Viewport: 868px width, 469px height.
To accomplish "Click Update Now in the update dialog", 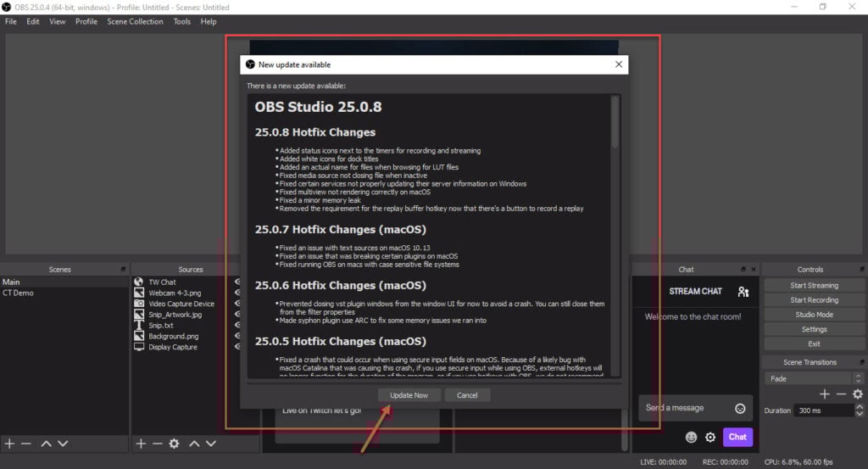I will coord(409,395).
